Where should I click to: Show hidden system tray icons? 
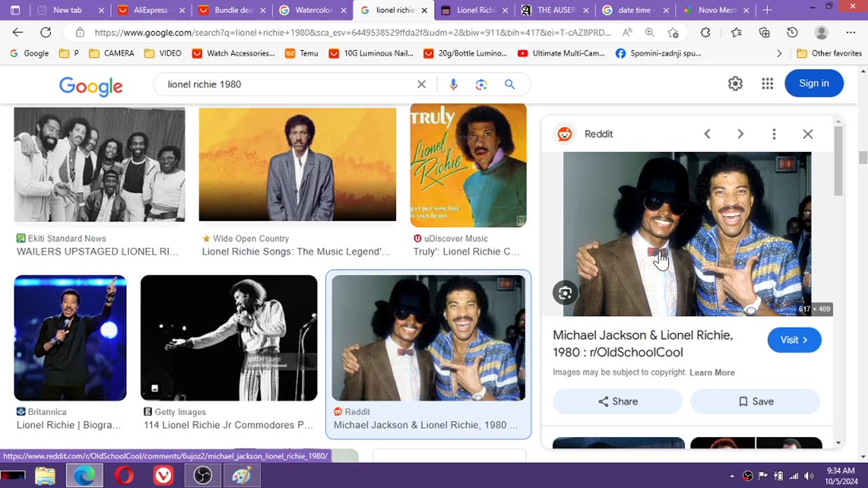[x=732, y=476]
